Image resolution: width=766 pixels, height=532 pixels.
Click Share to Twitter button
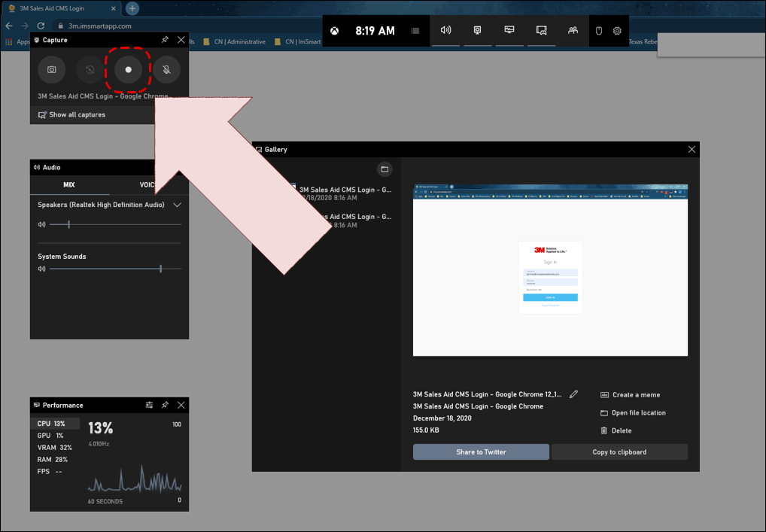[x=481, y=452]
